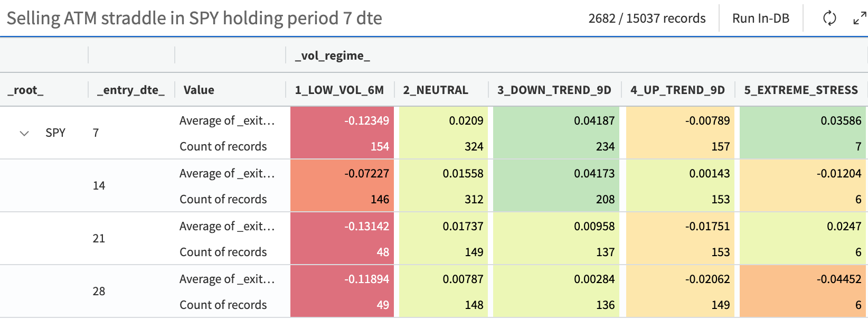Viewport: 868px width, 319px height.
Task: Select the entry dte 21 row label
Action: click(99, 238)
